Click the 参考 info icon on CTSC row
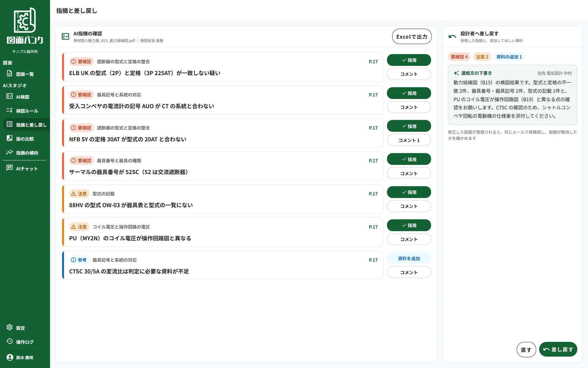 (x=73, y=260)
